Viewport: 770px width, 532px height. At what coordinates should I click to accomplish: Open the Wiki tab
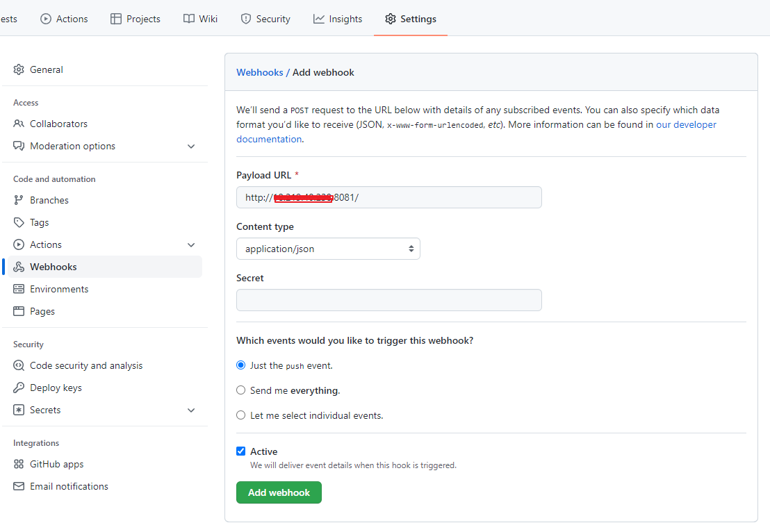[x=200, y=19]
